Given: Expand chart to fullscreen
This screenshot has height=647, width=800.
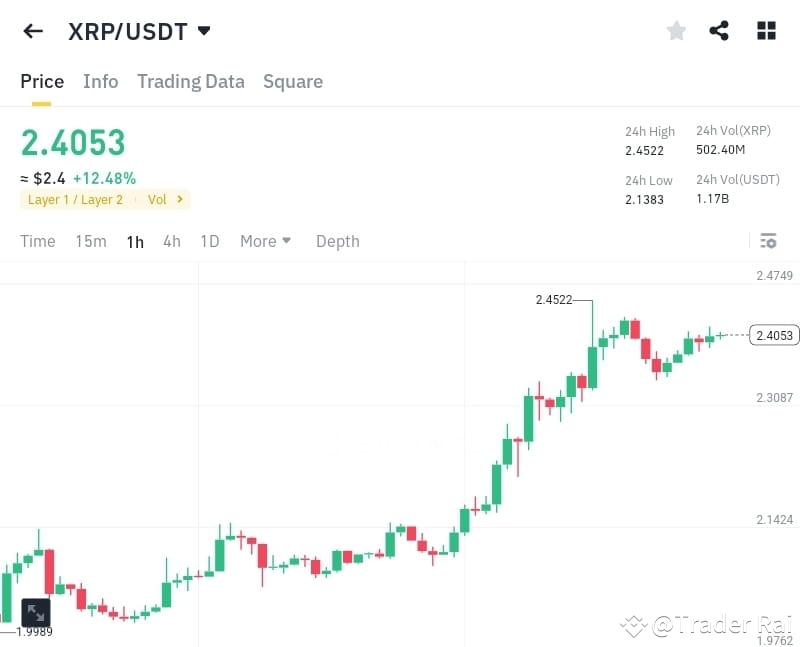Looking at the screenshot, I should point(36,613).
